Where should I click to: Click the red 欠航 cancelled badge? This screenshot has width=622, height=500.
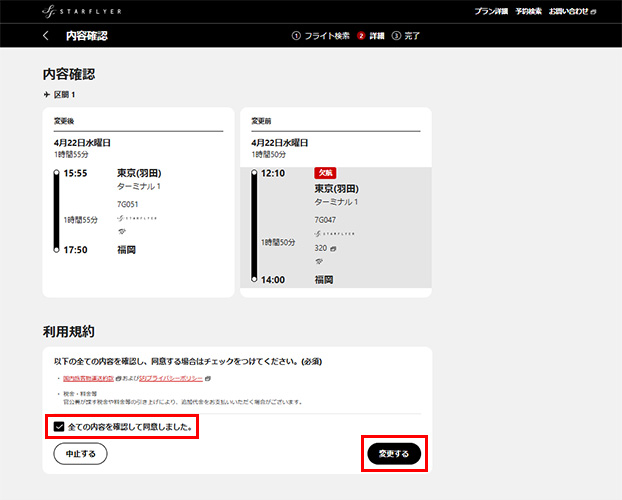(325, 173)
